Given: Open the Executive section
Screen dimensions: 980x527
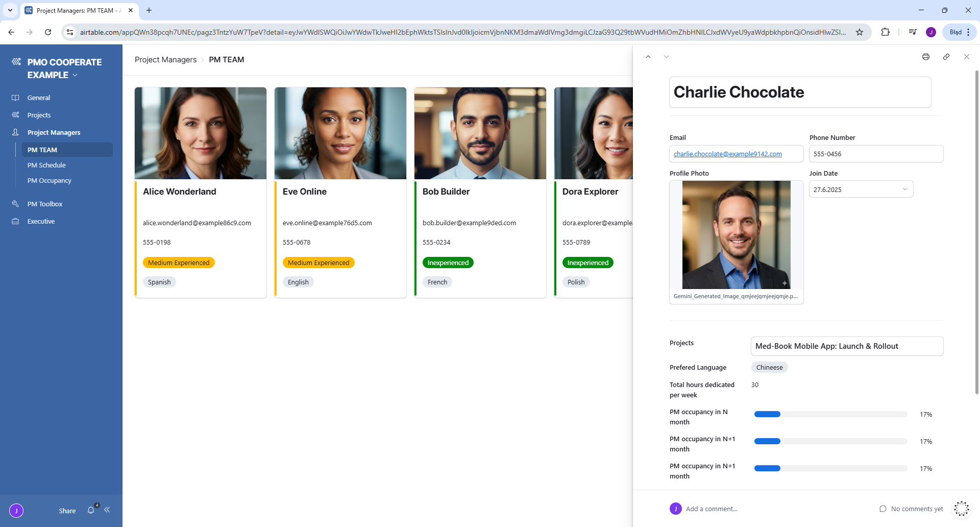Looking at the screenshot, I should pyautogui.click(x=41, y=222).
